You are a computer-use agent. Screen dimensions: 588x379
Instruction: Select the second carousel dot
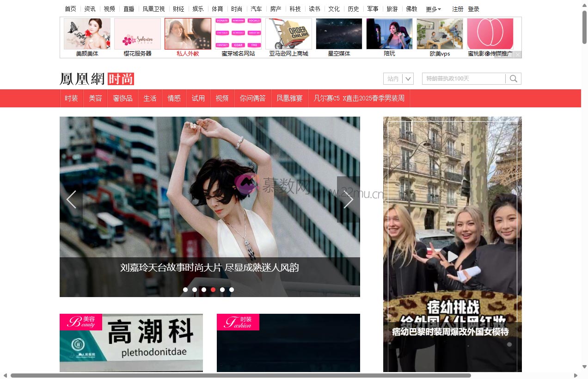click(195, 290)
